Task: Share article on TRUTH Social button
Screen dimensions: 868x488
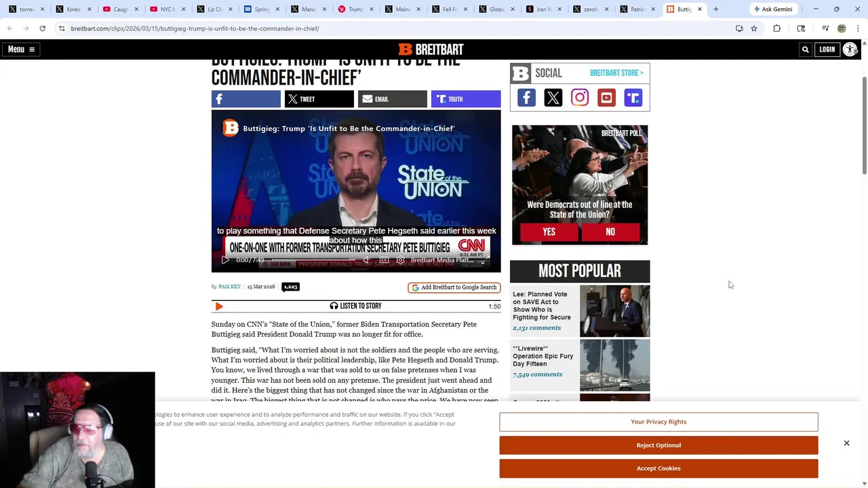Action: point(465,99)
